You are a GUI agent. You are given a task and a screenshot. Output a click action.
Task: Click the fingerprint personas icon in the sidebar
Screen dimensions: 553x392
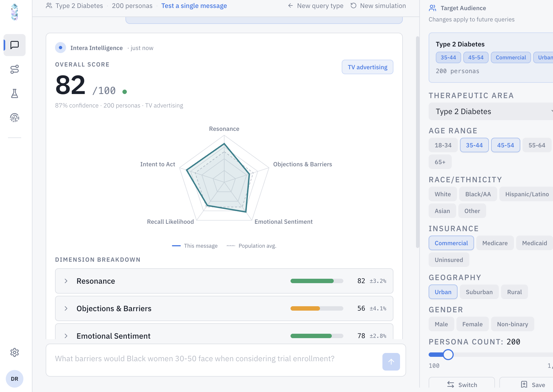14,118
